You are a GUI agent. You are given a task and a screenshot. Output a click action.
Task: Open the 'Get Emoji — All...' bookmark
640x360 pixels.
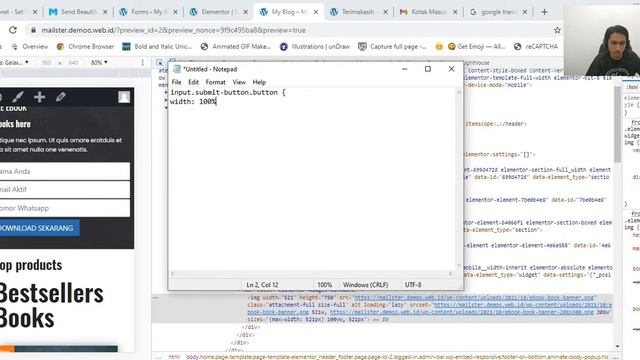(x=477, y=47)
